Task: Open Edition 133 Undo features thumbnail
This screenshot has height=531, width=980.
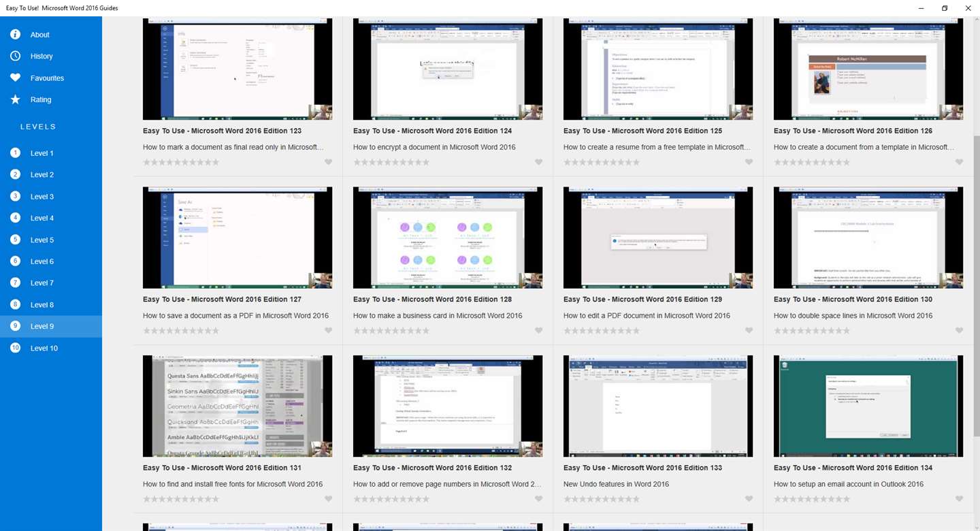Action: pyautogui.click(x=658, y=406)
